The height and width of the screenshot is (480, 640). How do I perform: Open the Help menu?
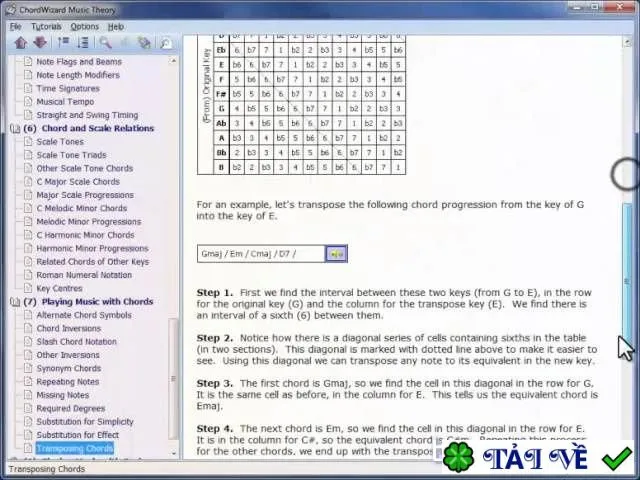116,27
